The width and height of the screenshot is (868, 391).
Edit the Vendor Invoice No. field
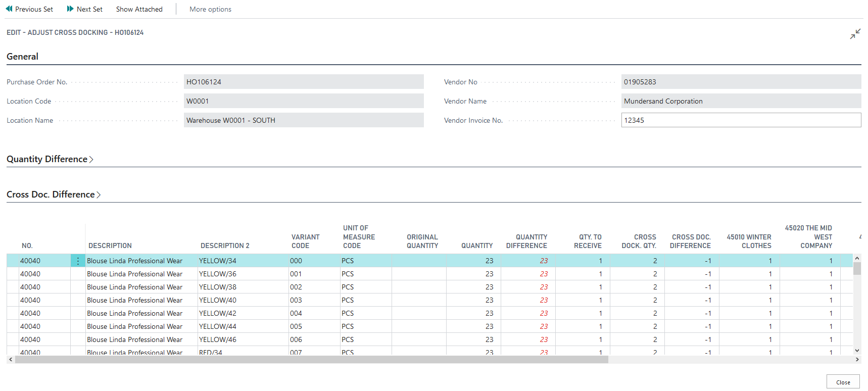point(740,120)
